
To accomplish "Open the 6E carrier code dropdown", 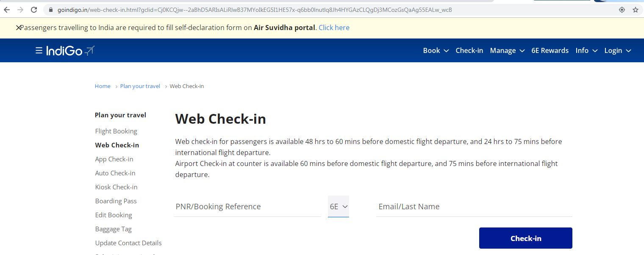I will tap(338, 206).
